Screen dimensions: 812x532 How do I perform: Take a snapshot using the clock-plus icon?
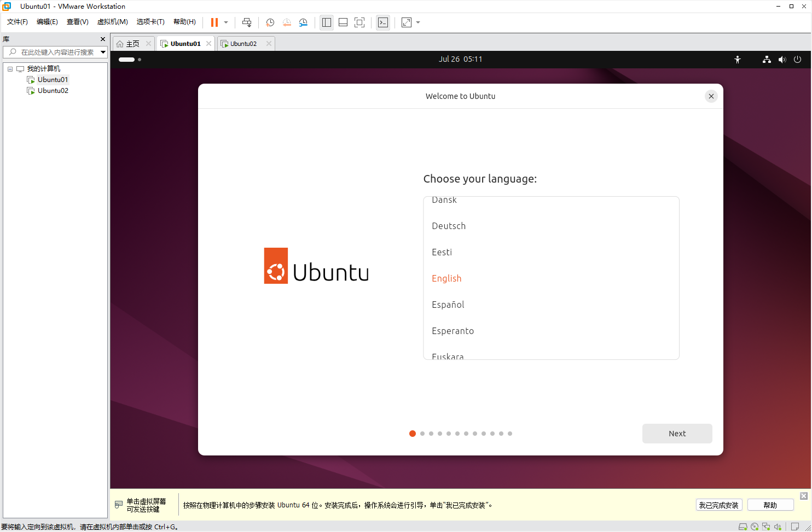click(x=270, y=22)
